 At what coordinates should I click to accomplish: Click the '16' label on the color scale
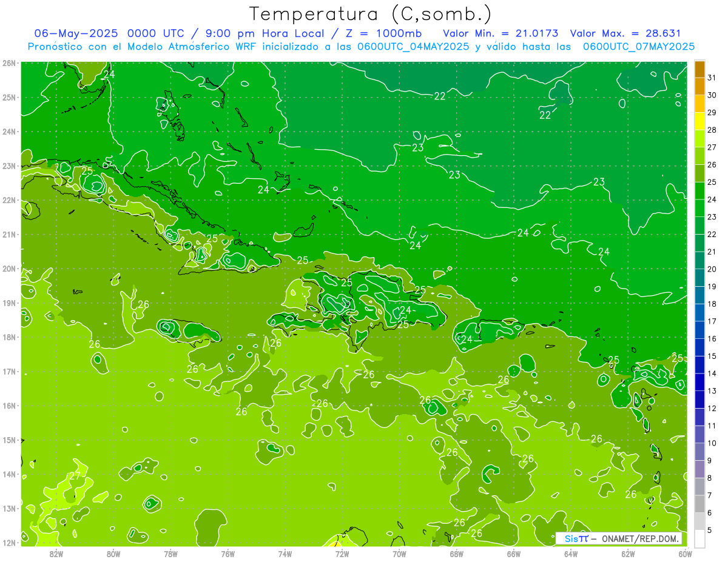(x=712, y=338)
